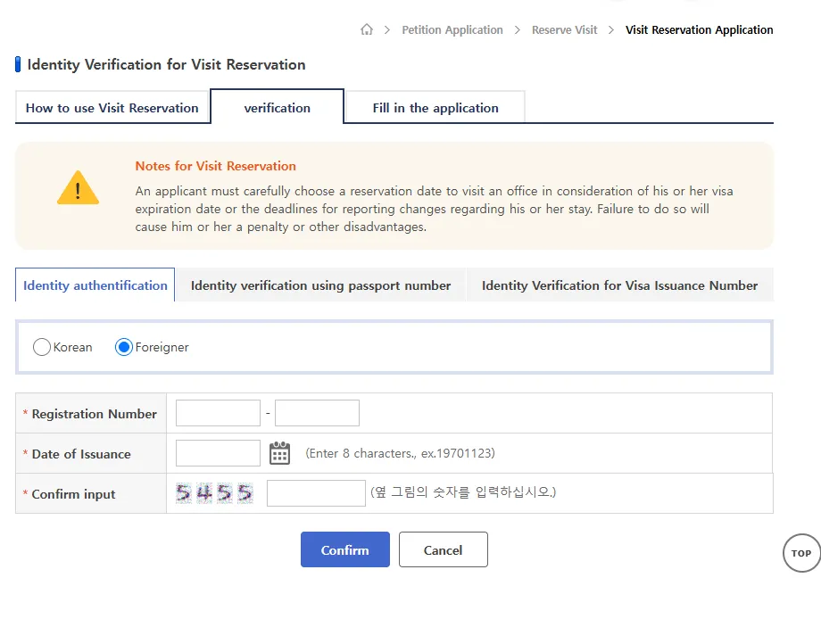Go to Petition Application breadcrumb link

click(x=452, y=29)
